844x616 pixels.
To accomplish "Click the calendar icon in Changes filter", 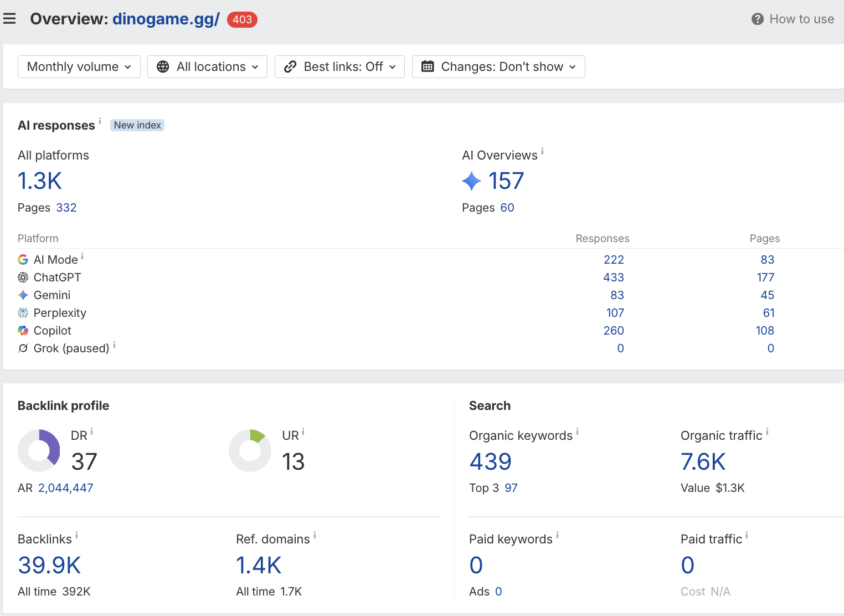I will coord(428,67).
